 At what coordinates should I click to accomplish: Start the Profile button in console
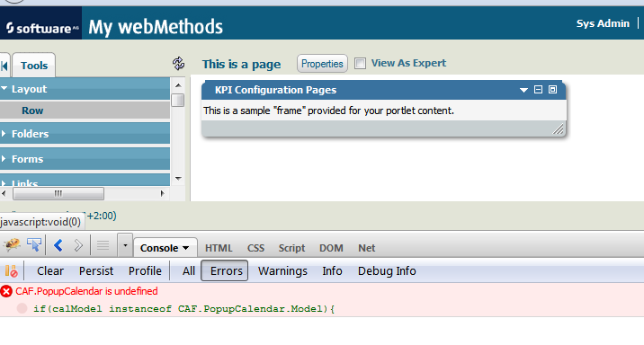145,271
